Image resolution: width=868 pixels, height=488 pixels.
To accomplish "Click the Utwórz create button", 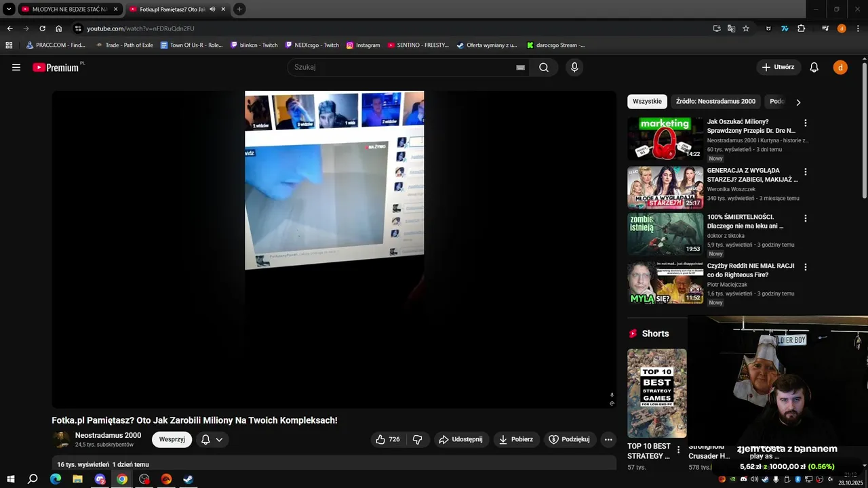I will click(778, 67).
